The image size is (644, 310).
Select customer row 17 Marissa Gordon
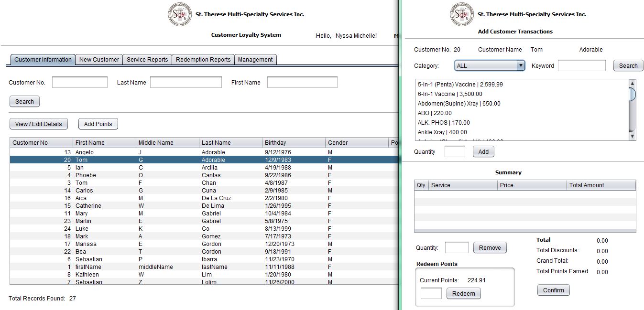coord(204,244)
